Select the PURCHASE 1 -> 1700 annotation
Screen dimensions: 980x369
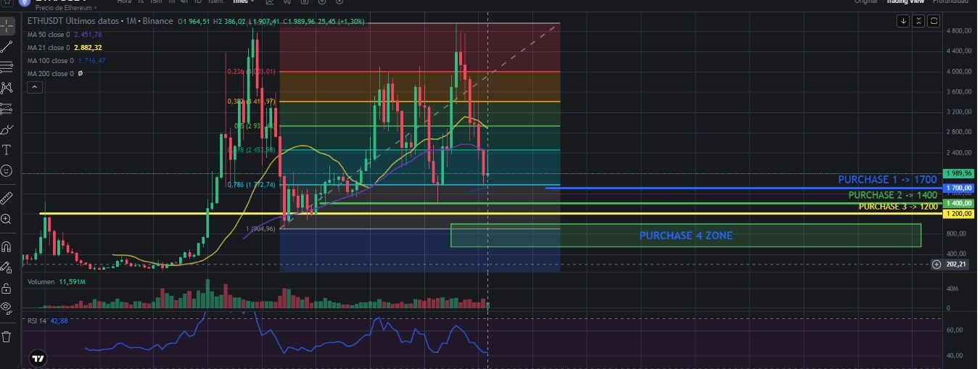(887, 180)
